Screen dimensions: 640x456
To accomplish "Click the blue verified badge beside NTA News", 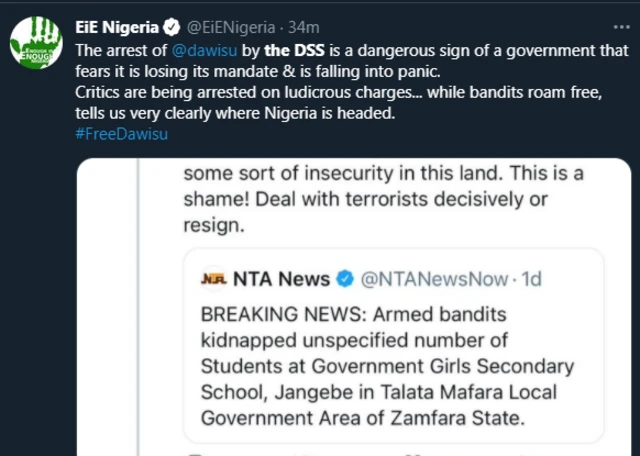I will [x=344, y=278].
